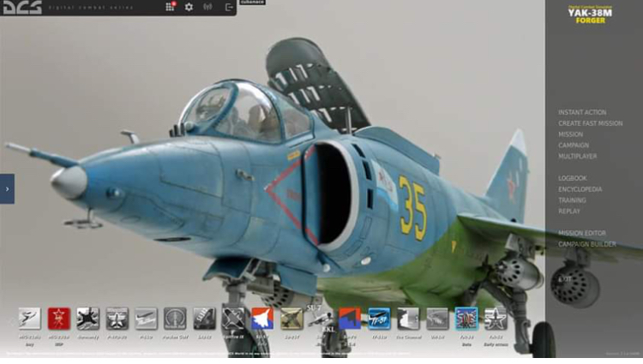Click the YAK-38M FORGER logo

click(590, 15)
